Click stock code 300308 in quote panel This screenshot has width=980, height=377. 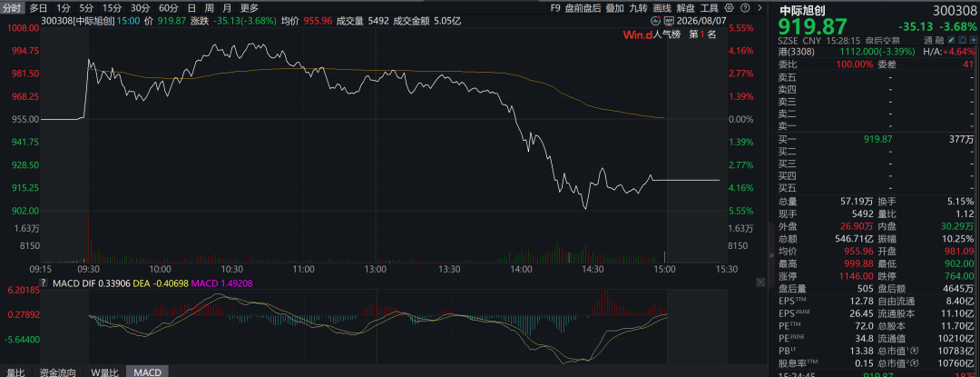[955, 11]
